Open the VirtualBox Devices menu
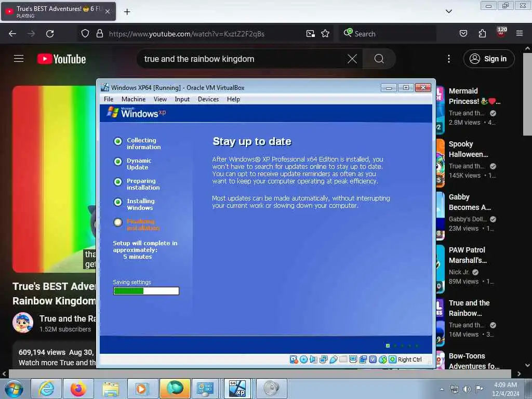Viewport: 532px width, 399px height. [208, 99]
